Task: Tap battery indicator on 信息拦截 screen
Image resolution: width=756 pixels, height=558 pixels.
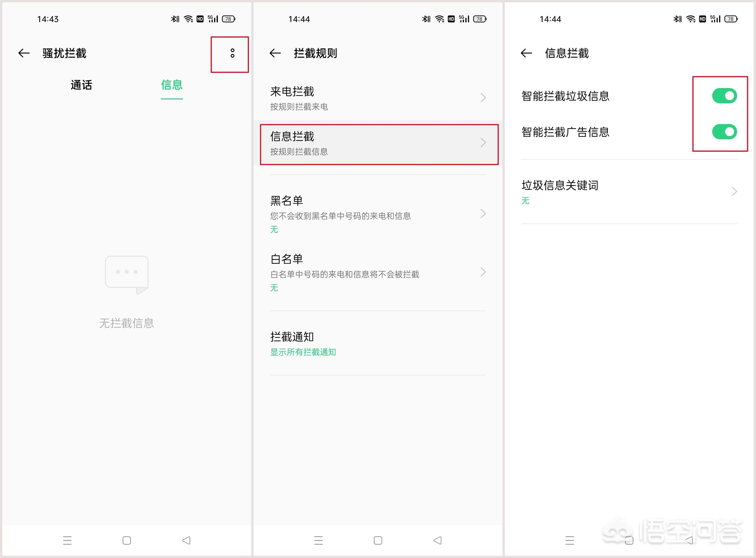Action: [x=731, y=19]
